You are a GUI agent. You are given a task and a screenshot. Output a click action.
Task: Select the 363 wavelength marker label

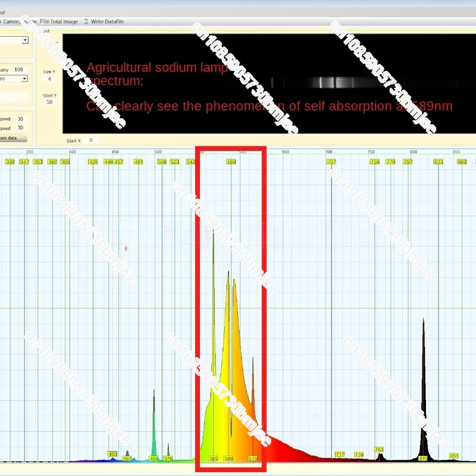(x=37, y=162)
